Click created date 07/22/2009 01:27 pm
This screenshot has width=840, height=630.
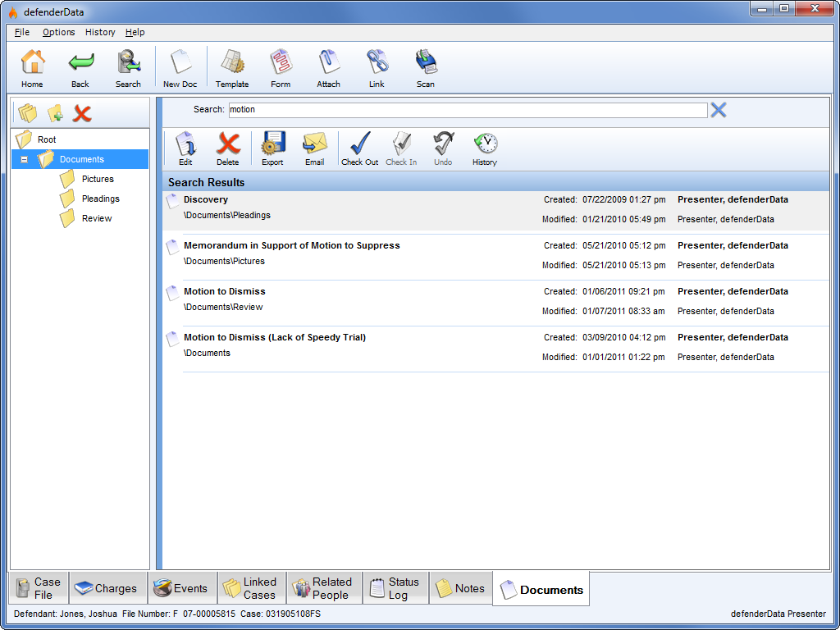coord(624,200)
